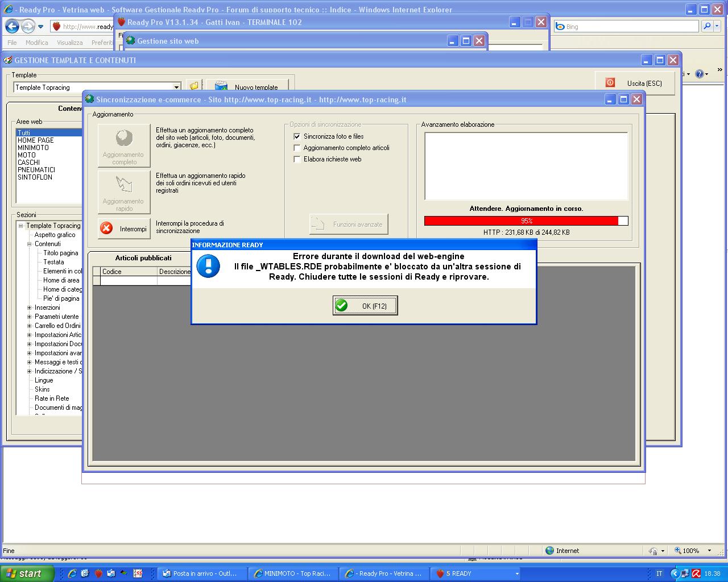Enable Elabora richieste web checkbox
This screenshot has height=582, width=728.
(297, 159)
